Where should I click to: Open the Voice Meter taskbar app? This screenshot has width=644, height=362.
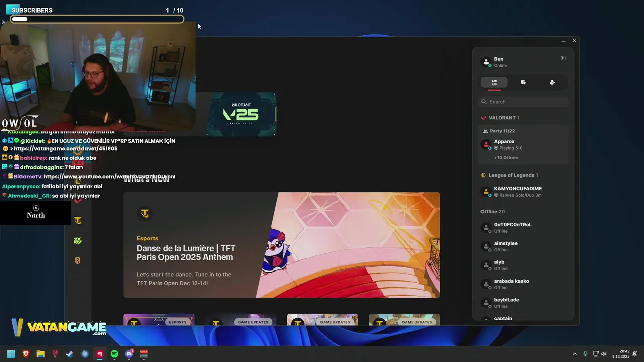[x=144, y=354]
